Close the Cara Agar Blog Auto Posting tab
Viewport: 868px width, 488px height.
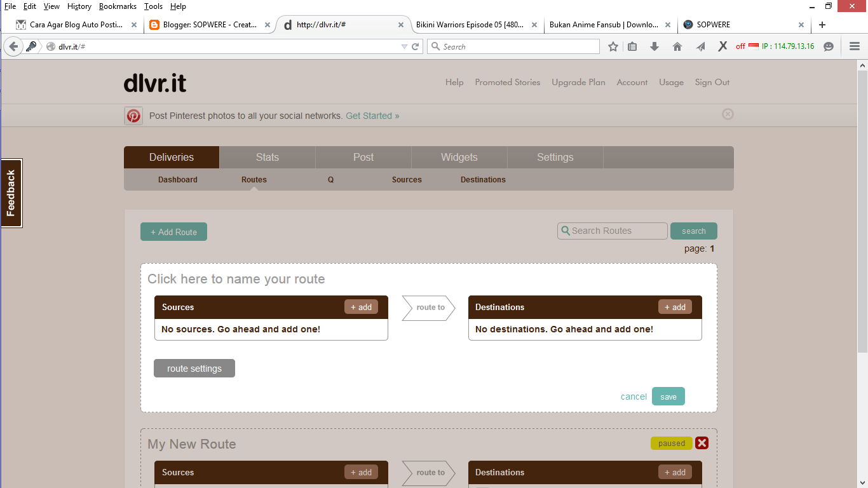tap(134, 25)
